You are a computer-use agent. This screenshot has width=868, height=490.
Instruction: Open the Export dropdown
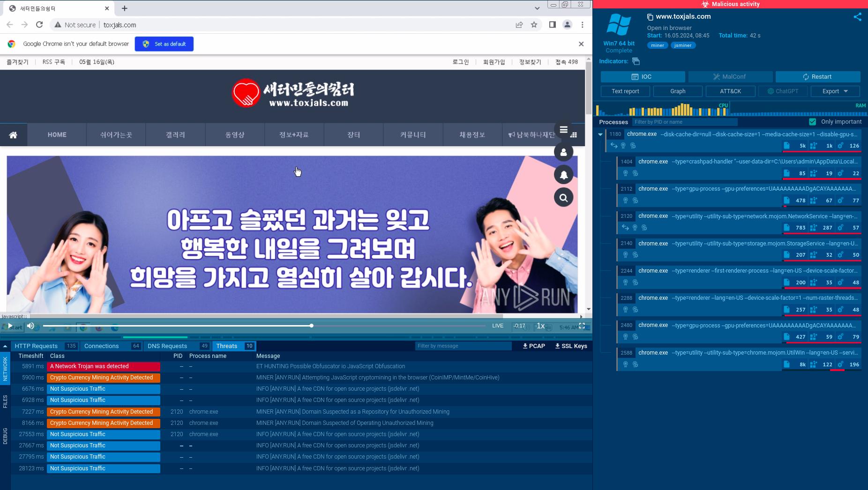tap(835, 91)
